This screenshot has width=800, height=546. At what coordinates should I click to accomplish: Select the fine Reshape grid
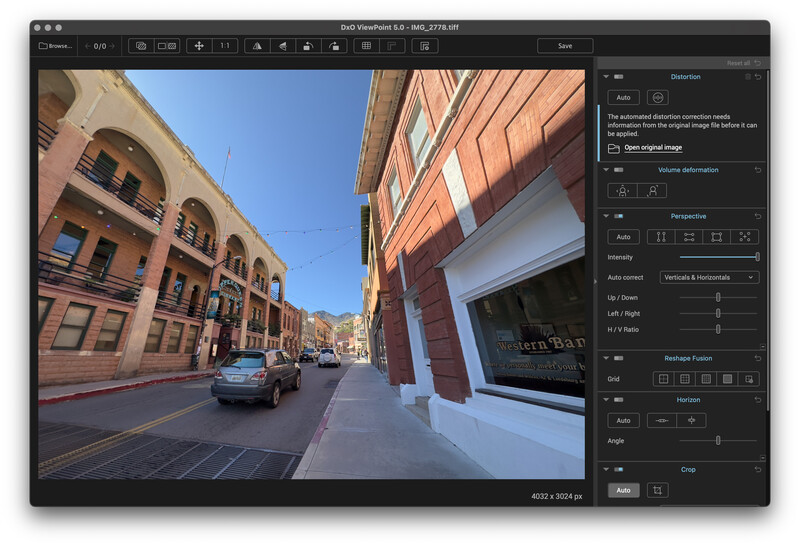706,379
